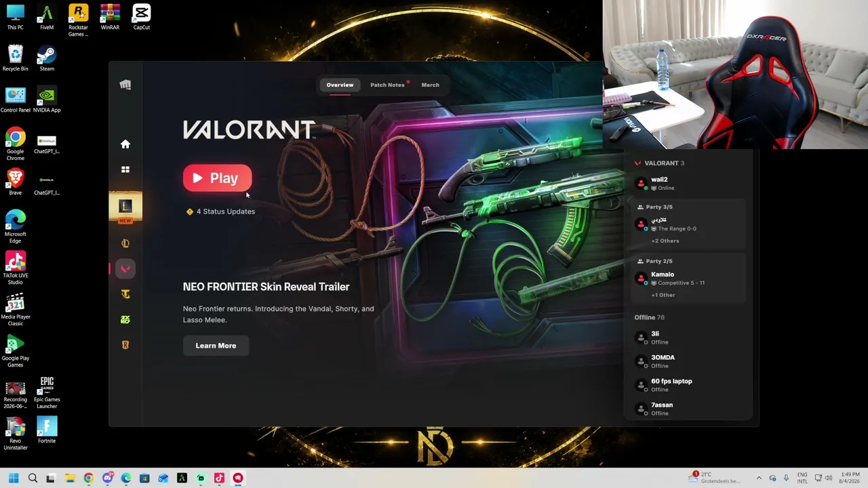This screenshot has width=868, height=488.
Task: Switch to the Overview tab
Action: [x=340, y=85]
